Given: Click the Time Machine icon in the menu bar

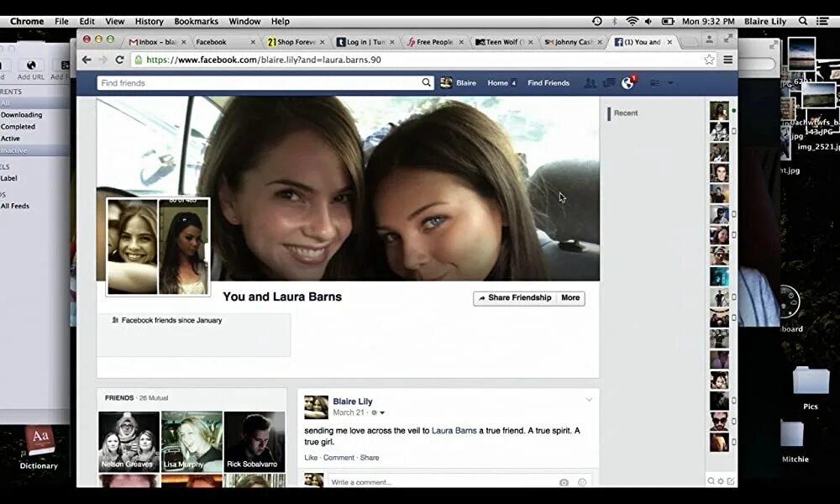Looking at the screenshot, I should click(x=596, y=22).
